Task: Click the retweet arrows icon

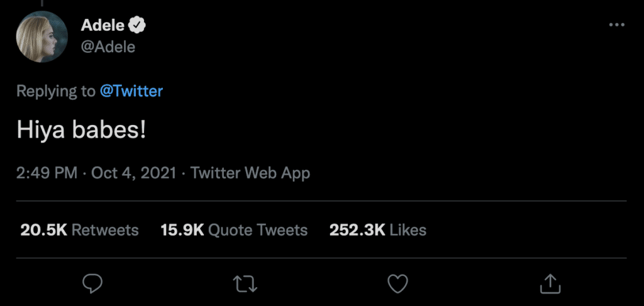Action: [245, 284]
